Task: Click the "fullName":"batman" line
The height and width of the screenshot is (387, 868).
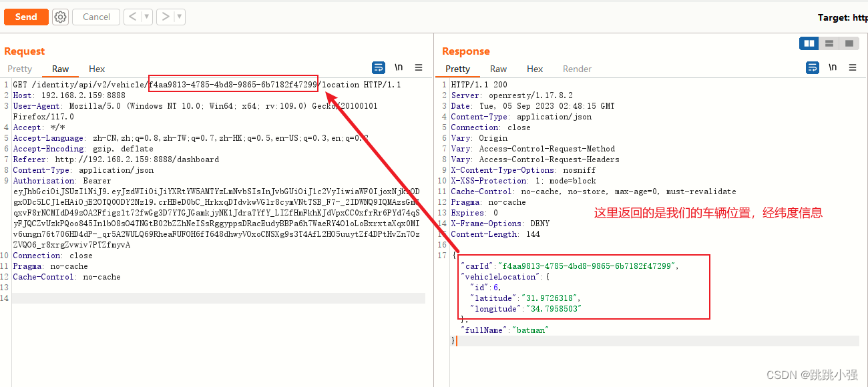Action: [x=504, y=330]
